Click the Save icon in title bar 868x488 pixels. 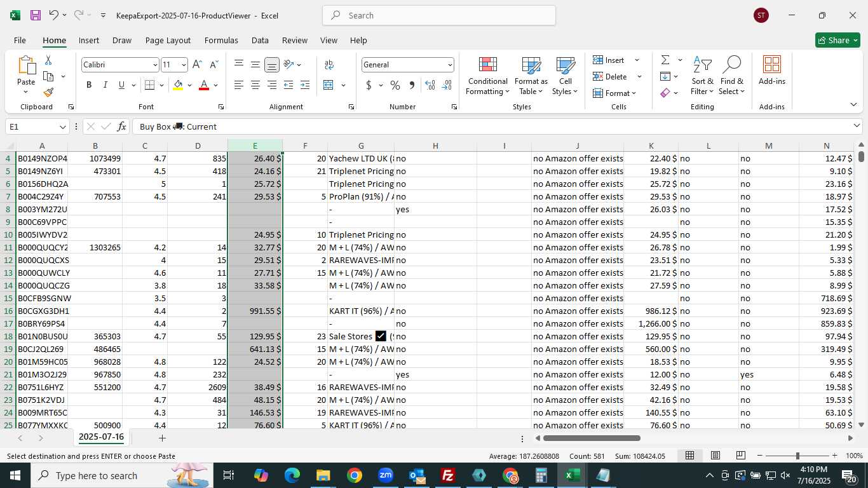click(36, 15)
